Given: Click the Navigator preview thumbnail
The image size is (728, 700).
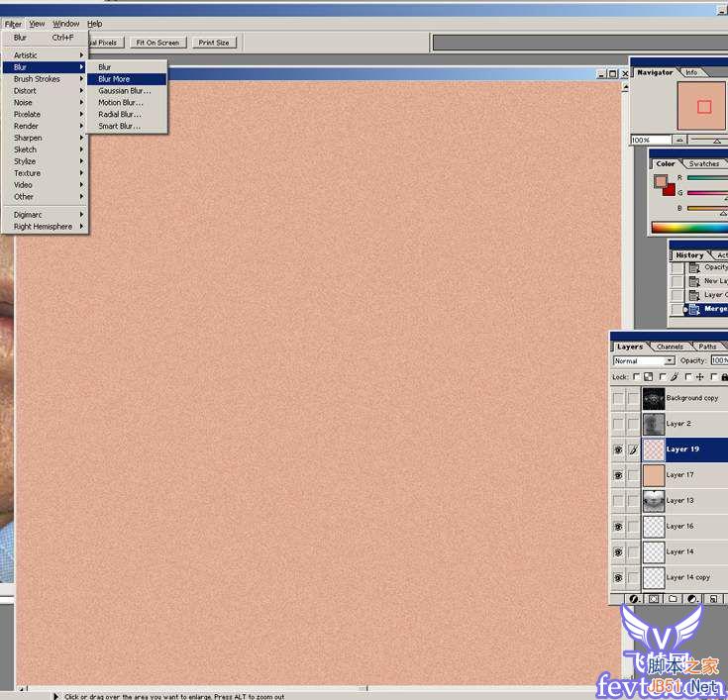Looking at the screenshot, I should click(701, 106).
